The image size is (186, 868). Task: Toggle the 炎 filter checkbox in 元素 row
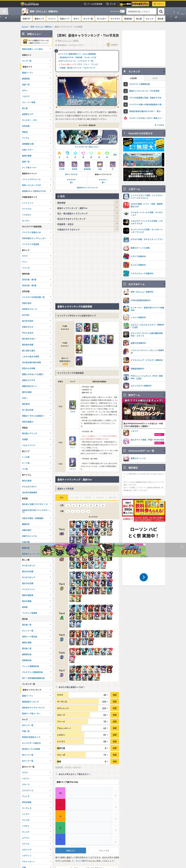tap(68, 505)
